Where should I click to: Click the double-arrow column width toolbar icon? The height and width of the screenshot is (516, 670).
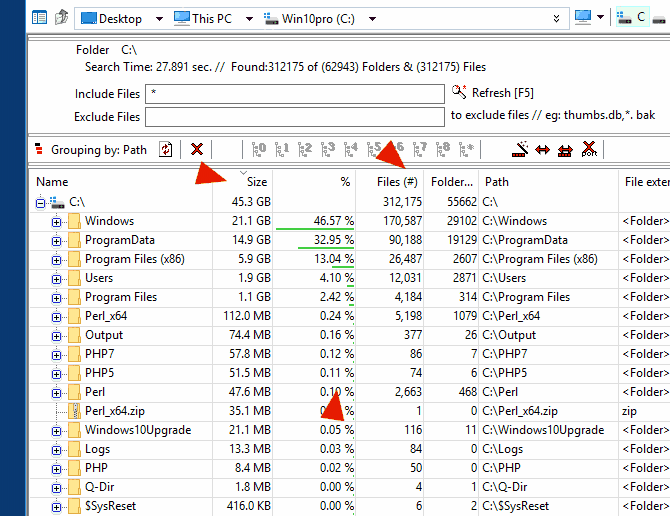pos(542,150)
